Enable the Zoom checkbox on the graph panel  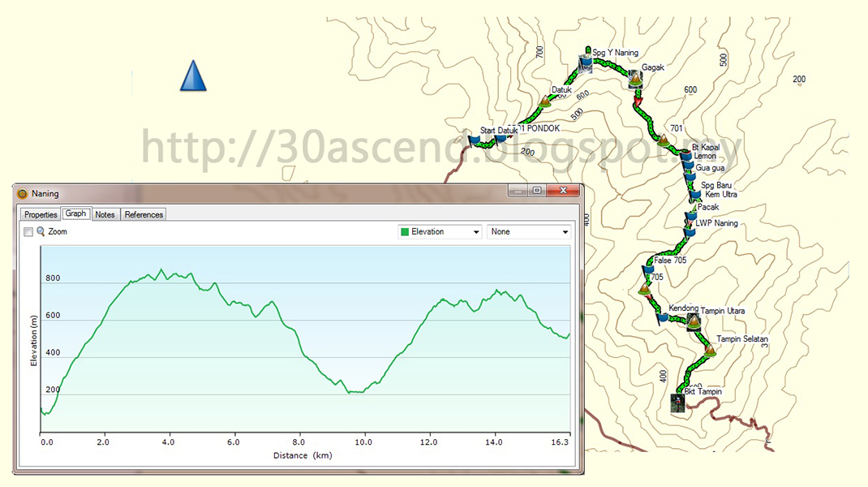pyautogui.click(x=28, y=231)
